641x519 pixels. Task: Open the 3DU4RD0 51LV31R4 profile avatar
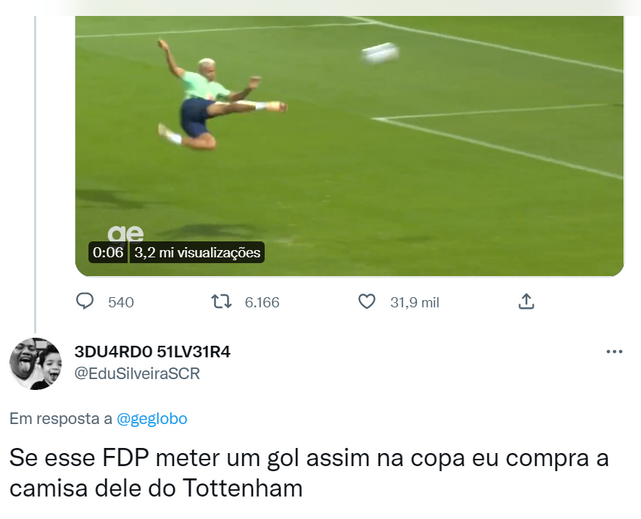[x=36, y=364]
